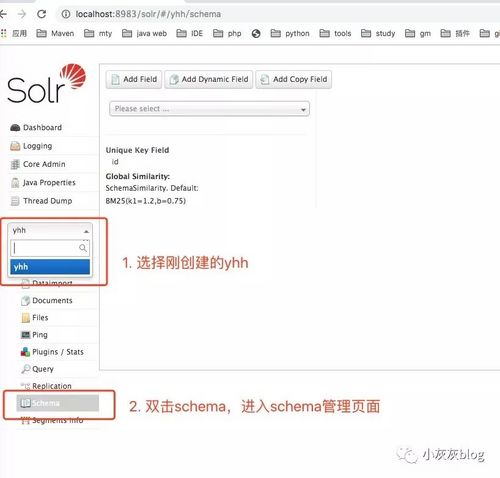Viewport: 500px width, 478px height.
Task: Click the Add Field button
Action: (x=134, y=79)
